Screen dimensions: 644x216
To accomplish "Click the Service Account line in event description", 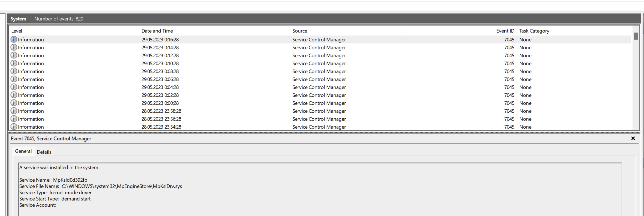I will click(x=37, y=205).
